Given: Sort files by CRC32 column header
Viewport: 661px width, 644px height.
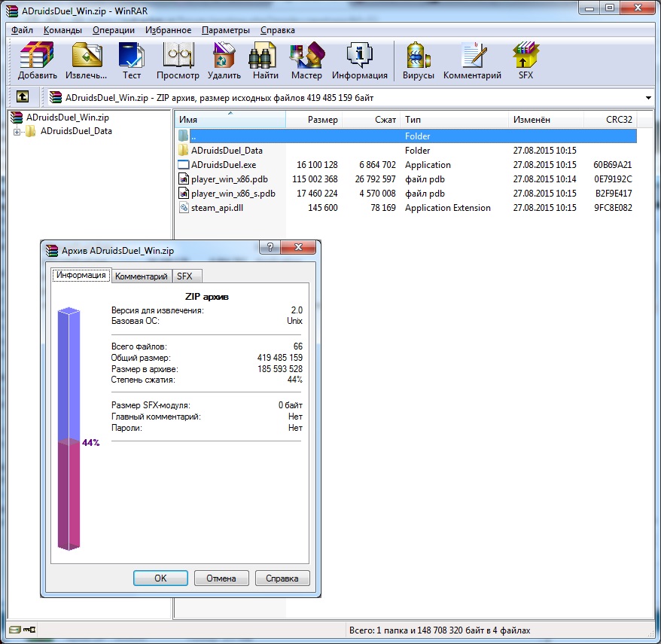Looking at the screenshot, I should (610, 119).
